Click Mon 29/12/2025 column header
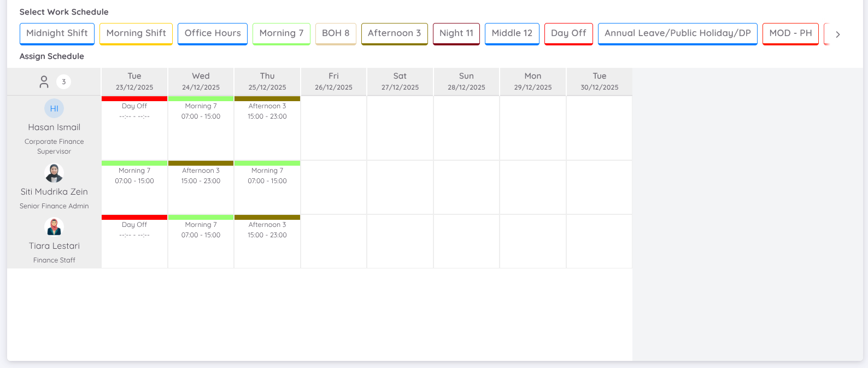The width and height of the screenshot is (868, 368). click(533, 81)
